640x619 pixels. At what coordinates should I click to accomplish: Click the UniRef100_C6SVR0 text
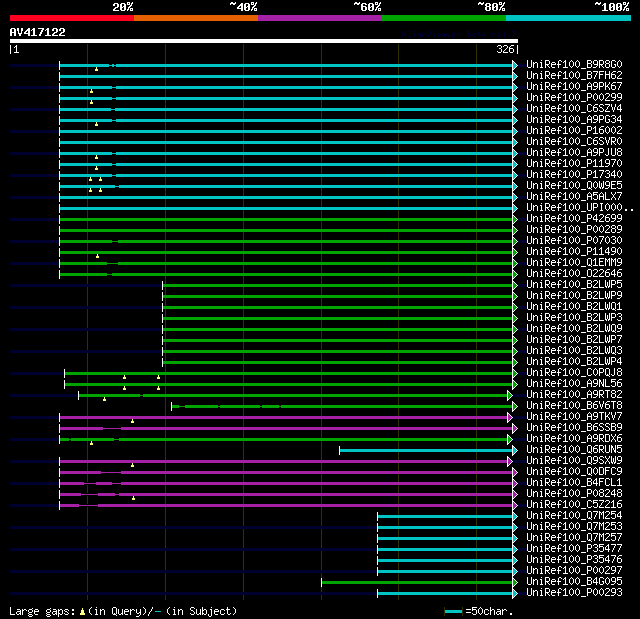(x=574, y=142)
